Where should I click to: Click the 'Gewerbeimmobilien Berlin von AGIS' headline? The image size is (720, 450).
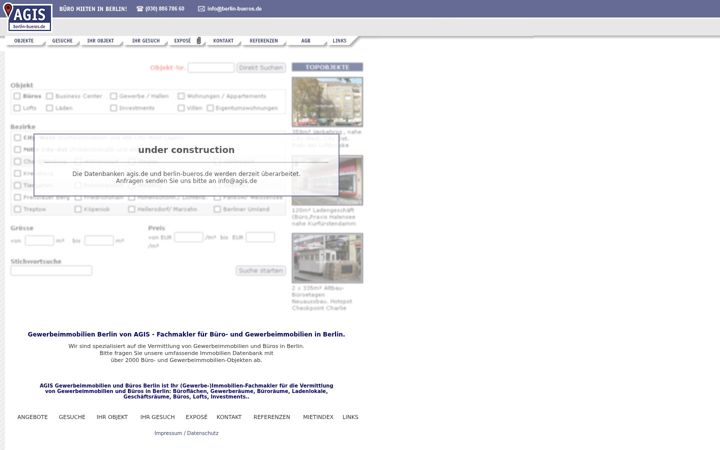tap(186, 334)
